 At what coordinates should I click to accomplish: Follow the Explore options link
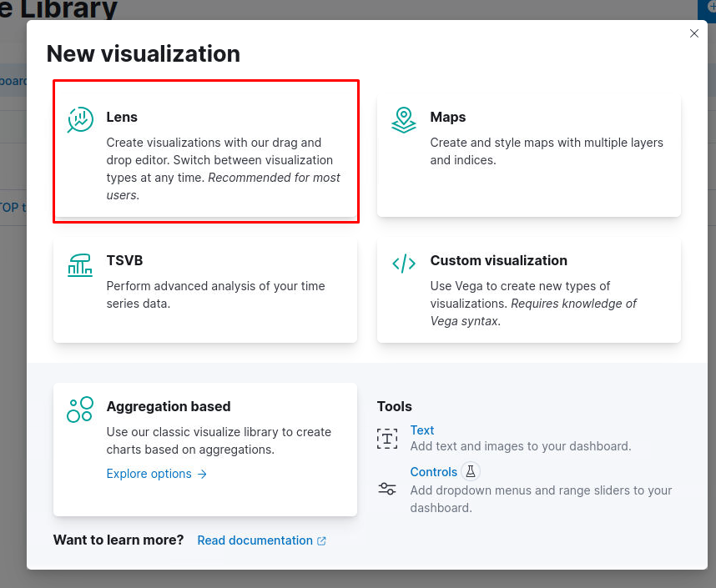pos(157,474)
